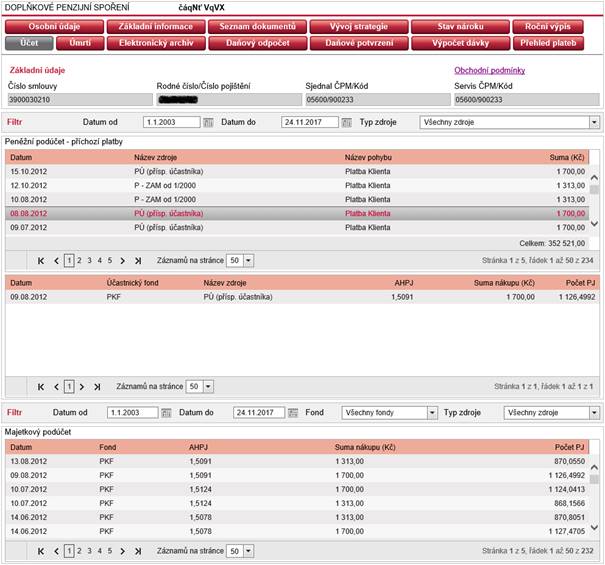Open calendar for top filter 'Datum od'
The image size is (605, 565).
(209, 122)
